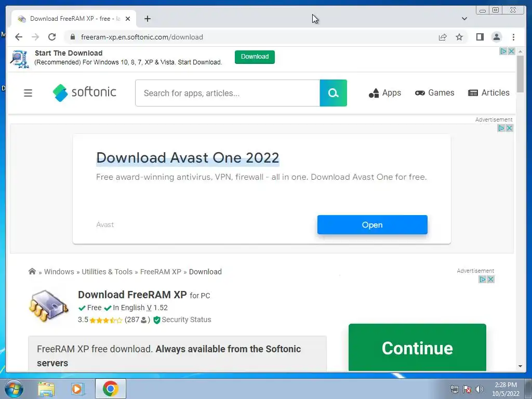
Task: Open Chrome three-dot menu
Action: (x=513, y=37)
